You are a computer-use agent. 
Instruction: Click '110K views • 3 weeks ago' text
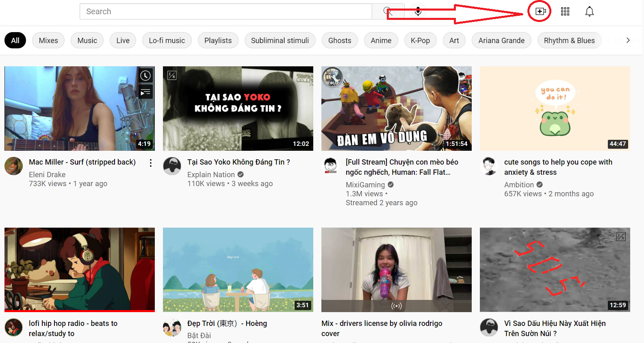click(x=230, y=184)
